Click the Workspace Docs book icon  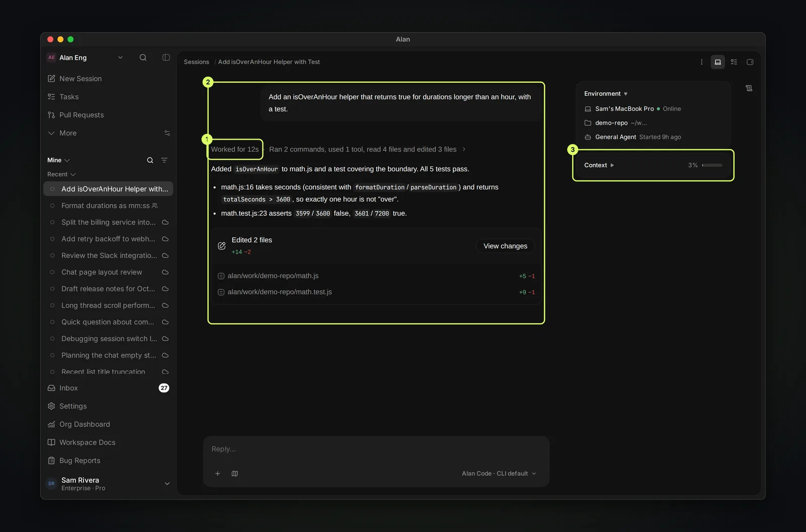coord(51,442)
